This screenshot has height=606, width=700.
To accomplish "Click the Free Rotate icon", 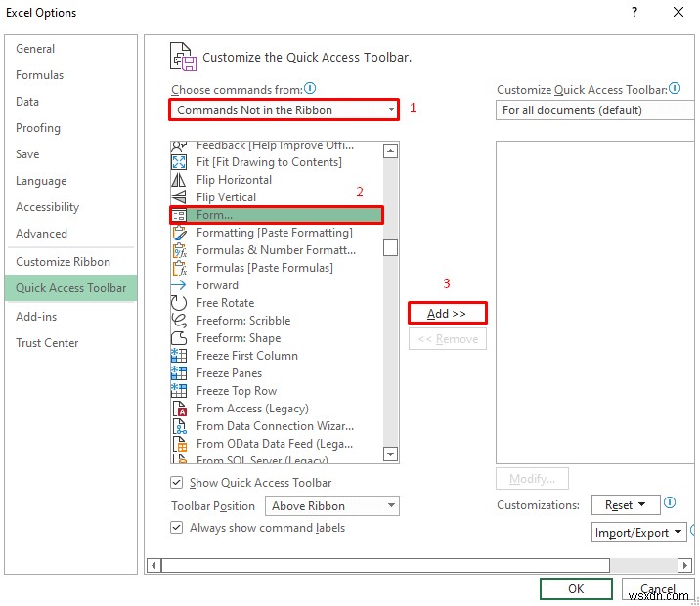I will point(179,303).
